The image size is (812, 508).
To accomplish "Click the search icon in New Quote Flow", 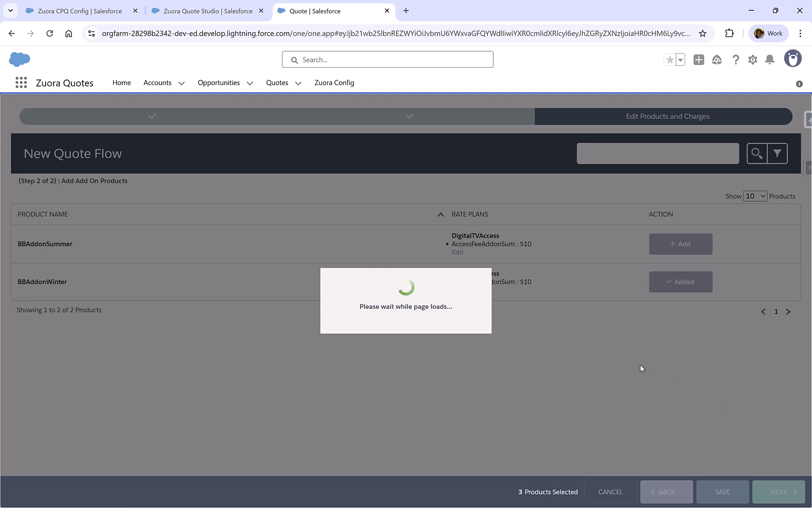I will 757,153.
